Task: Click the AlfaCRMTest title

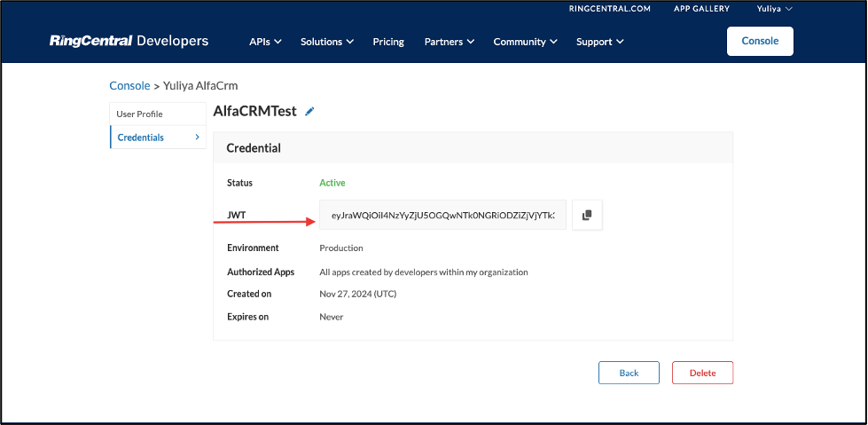Action: (254, 112)
